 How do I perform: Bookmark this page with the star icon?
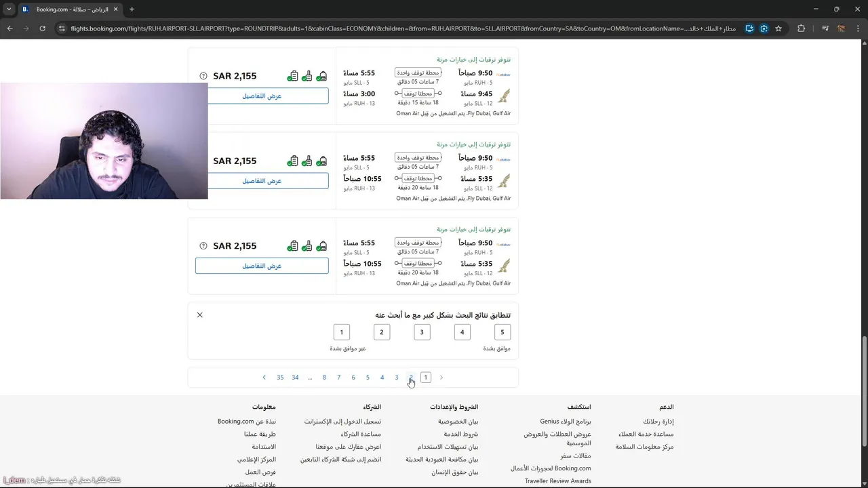pos(778,28)
